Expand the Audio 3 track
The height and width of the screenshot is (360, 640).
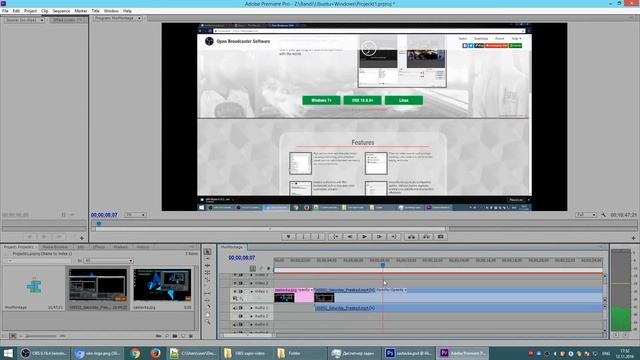tap(251, 325)
